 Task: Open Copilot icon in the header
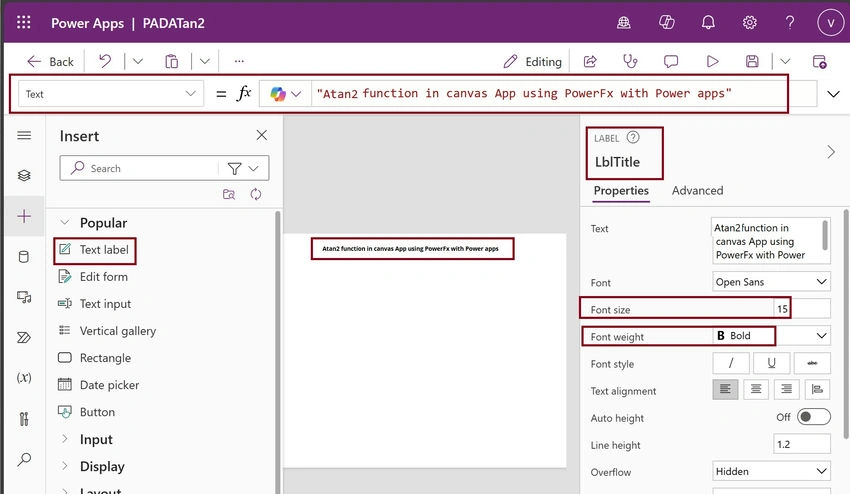point(666,22)
